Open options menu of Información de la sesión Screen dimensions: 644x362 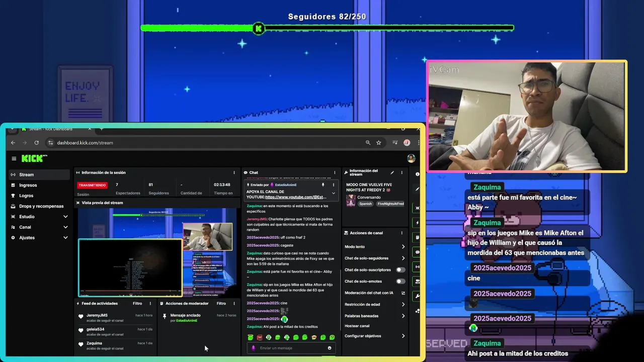point(234,172)
